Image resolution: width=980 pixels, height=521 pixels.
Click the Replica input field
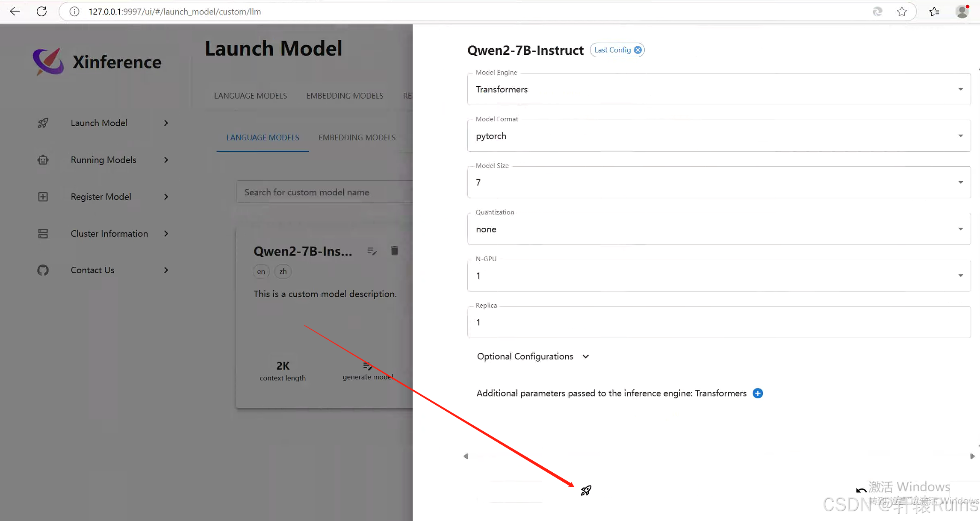[718, 322]
